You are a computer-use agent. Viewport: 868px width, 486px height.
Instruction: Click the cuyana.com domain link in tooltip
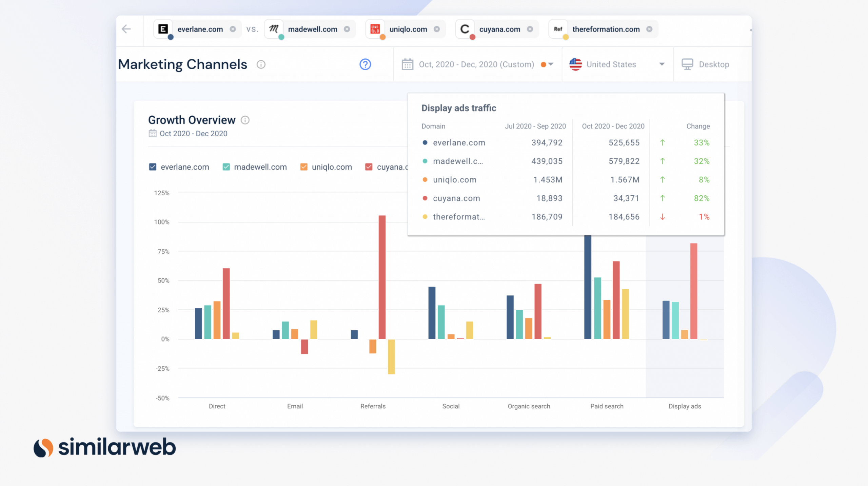(457, 197)
